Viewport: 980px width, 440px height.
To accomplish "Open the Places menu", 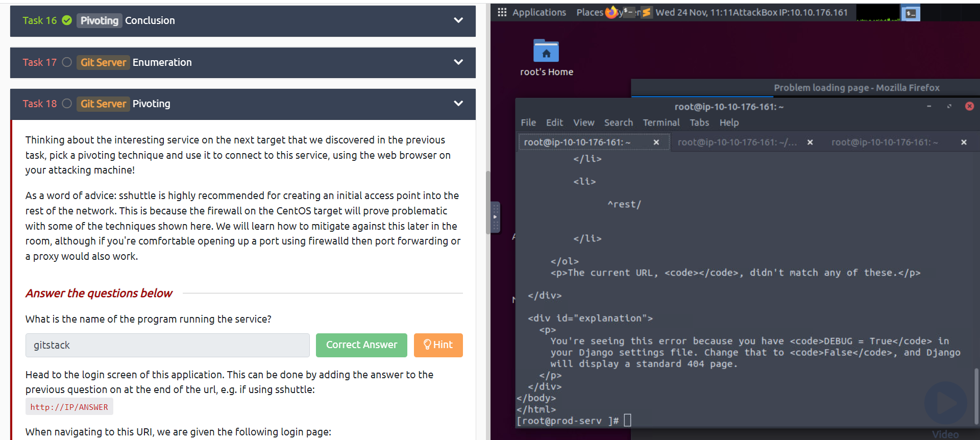I will 590,12.
